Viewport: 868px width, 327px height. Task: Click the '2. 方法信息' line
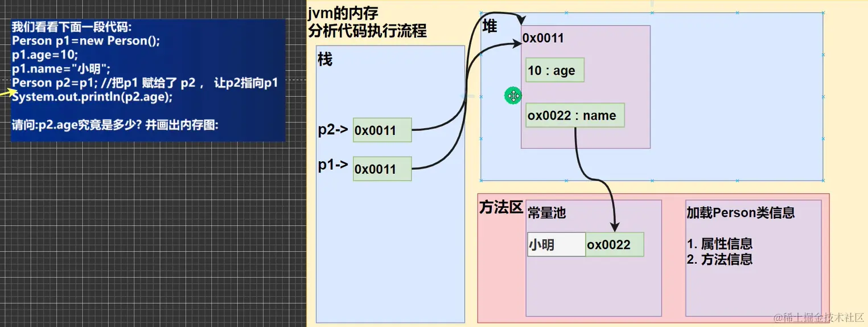pyautogui.click(x=719, y=259)
